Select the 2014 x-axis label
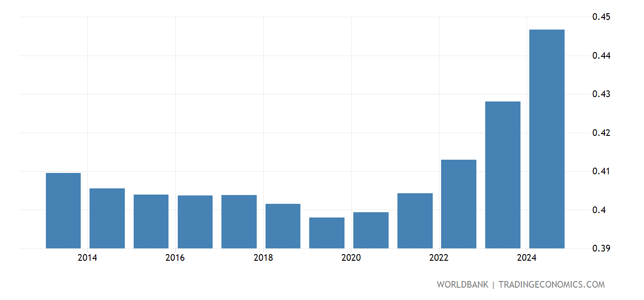 87,258
